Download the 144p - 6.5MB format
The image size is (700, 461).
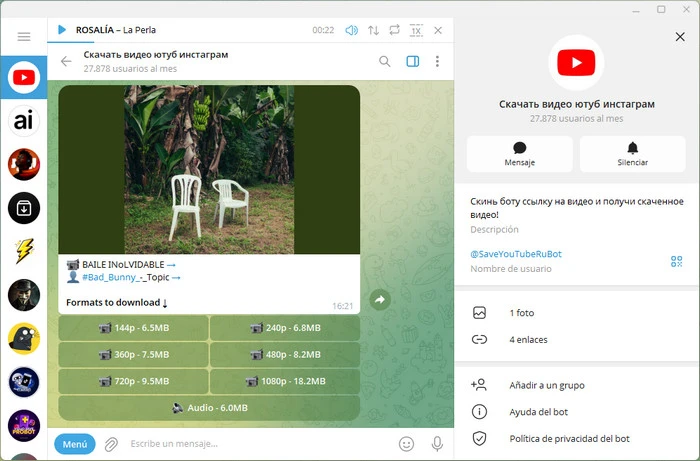pos(133,328)
